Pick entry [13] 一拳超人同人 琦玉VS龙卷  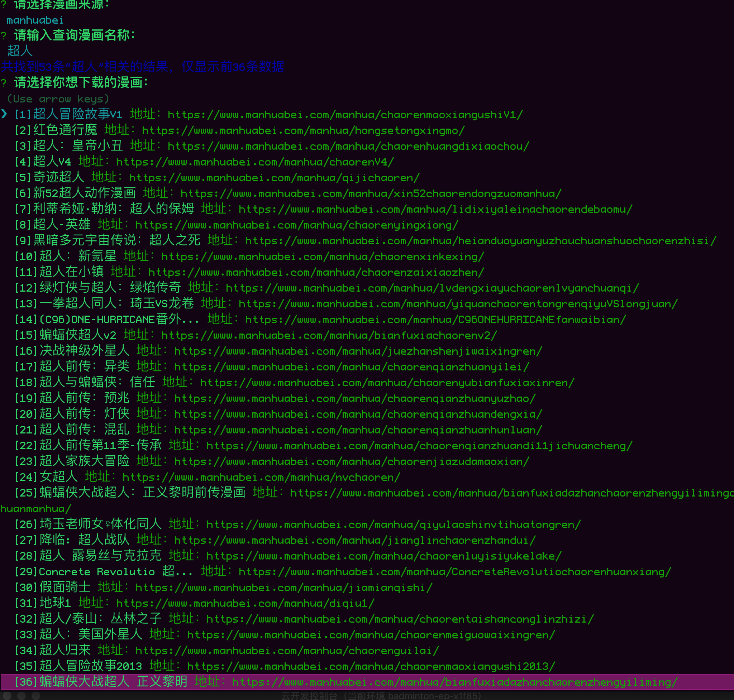pos(104,303)
